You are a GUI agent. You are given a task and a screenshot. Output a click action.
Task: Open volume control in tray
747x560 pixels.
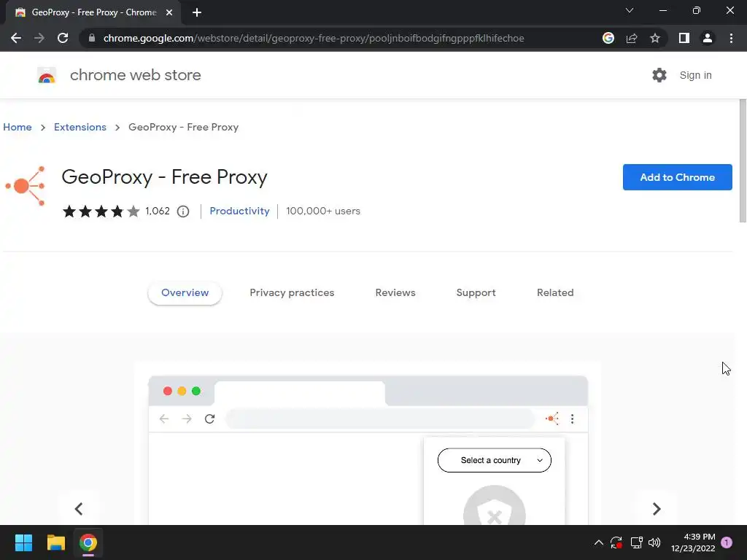(x=654, y=542)
